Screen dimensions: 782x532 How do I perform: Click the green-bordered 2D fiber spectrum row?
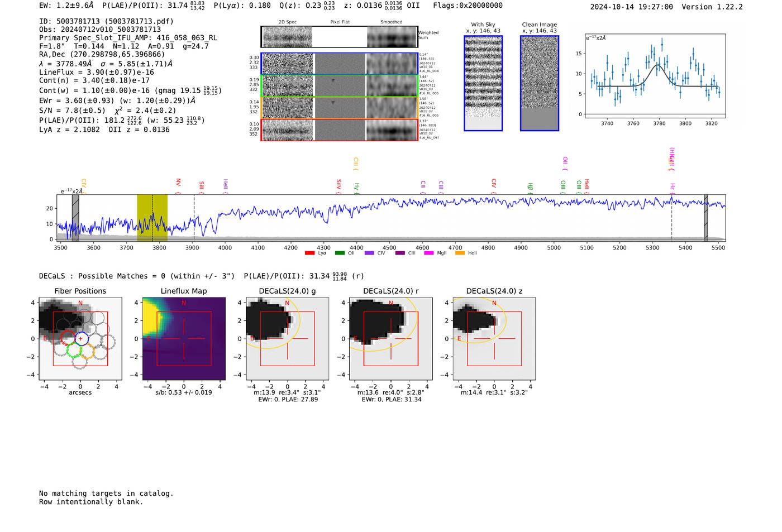pyautogui.click(x=340, y=85)
